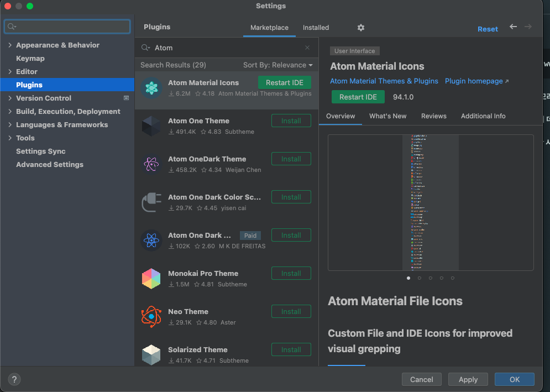Select the fifth screenshot carousel dot
Screen dimensions: 550x392
(453, 278)
